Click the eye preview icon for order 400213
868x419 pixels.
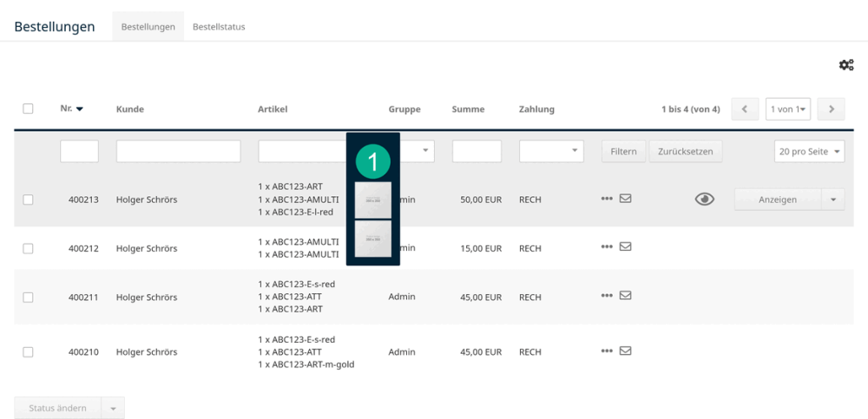pyautogui.click(x=705, y=200)
